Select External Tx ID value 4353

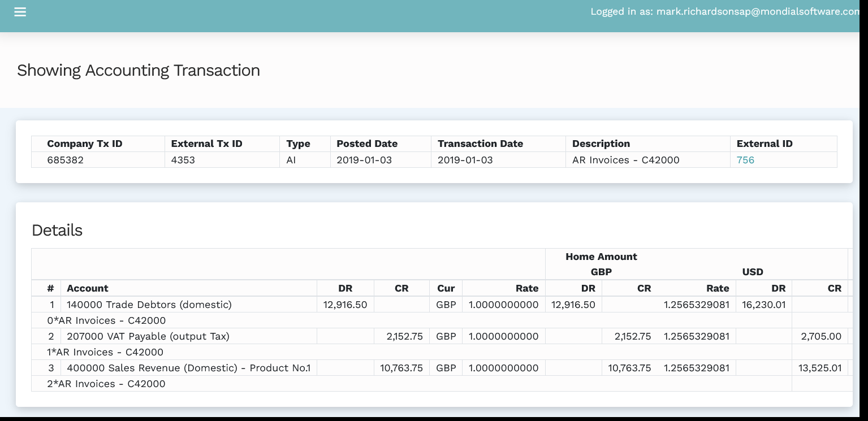183,160
